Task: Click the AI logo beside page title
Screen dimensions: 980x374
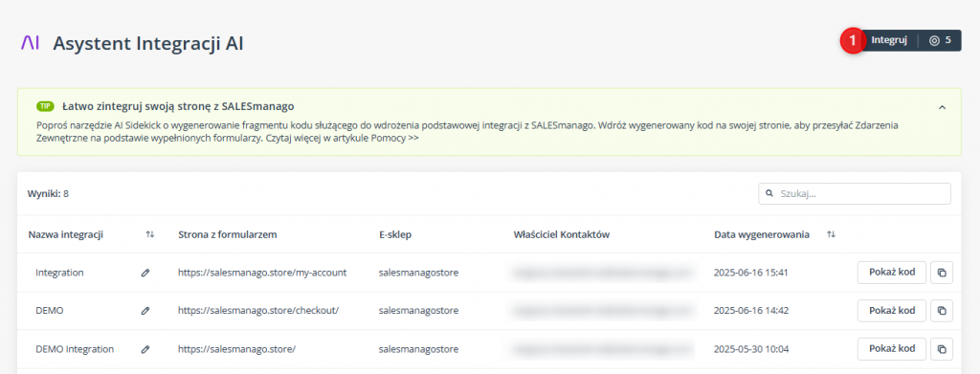Action: point(30,42)
